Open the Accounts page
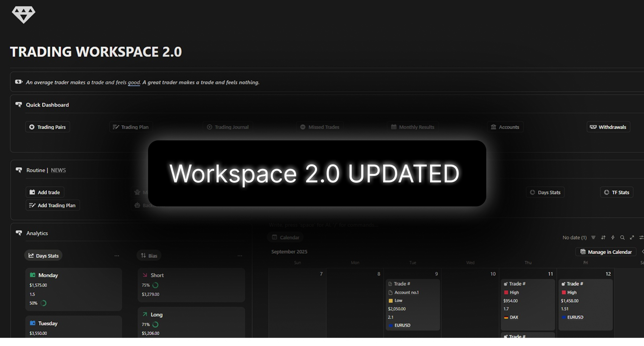 [x=505, y=127]
